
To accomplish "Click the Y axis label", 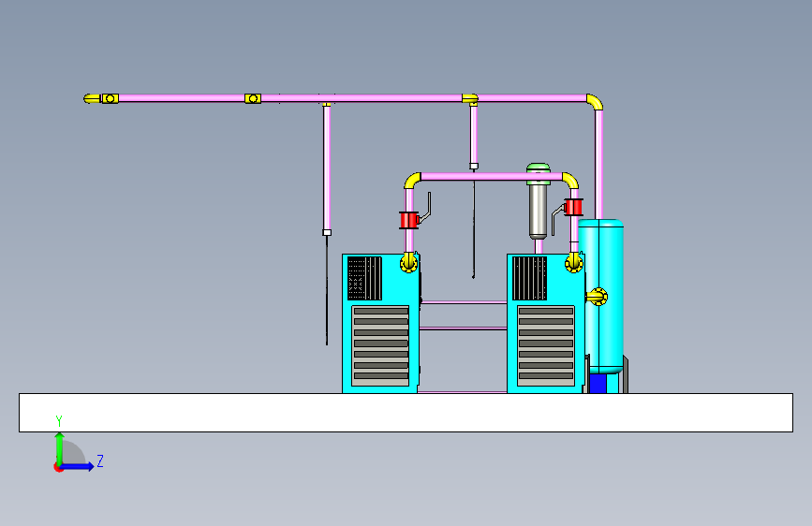I will coord(59,421).
